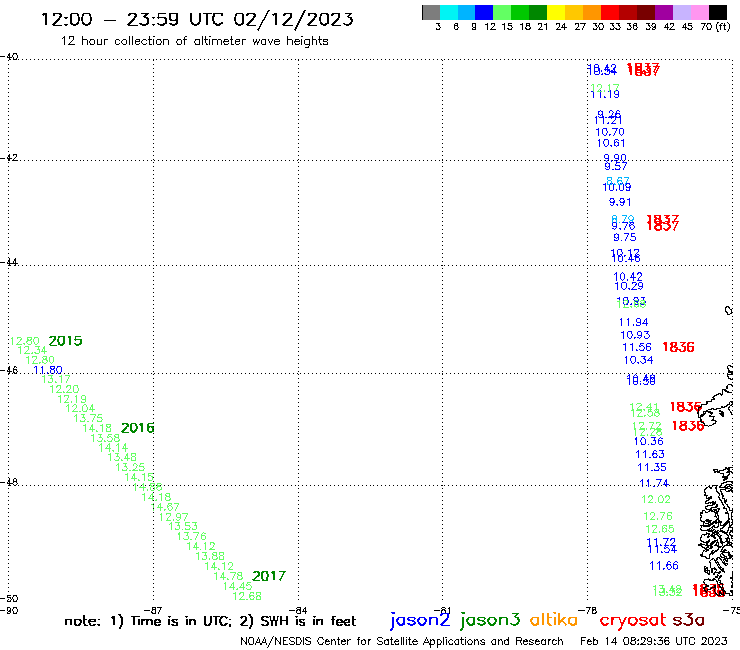Image resolution: width=740 pixels, height=650 pixels.
Task: Click the 12.97 wave height value
Action: click(x=174, y=517)
